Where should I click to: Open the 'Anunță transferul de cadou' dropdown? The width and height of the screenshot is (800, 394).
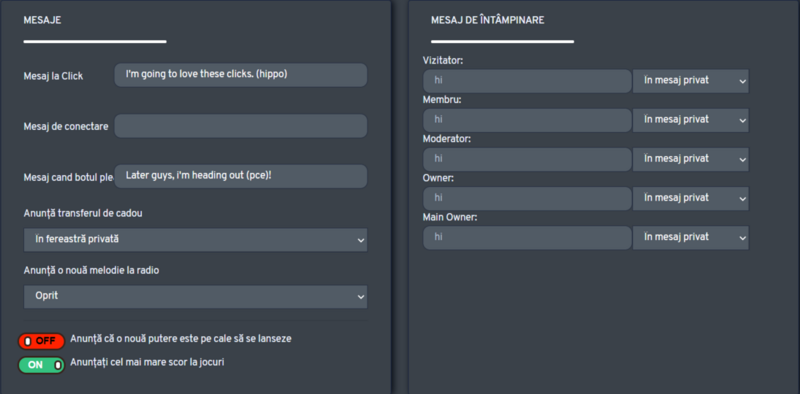[x=195, y=239]
